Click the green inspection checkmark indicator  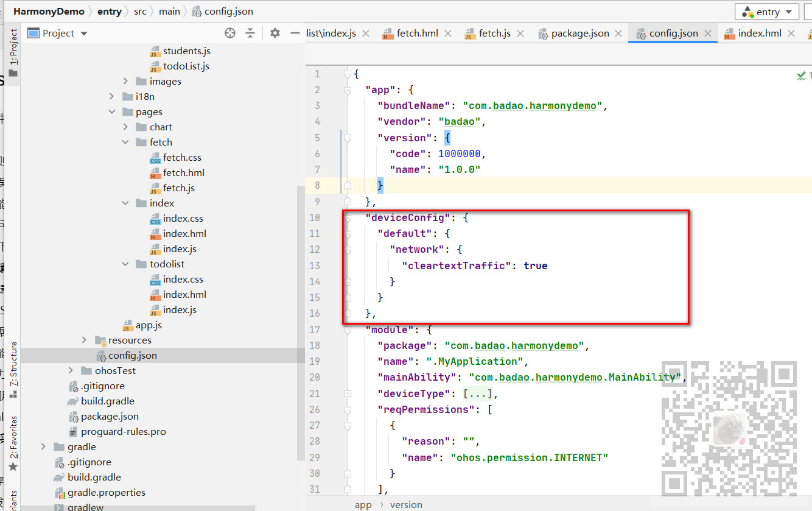(x=801, y=76)
